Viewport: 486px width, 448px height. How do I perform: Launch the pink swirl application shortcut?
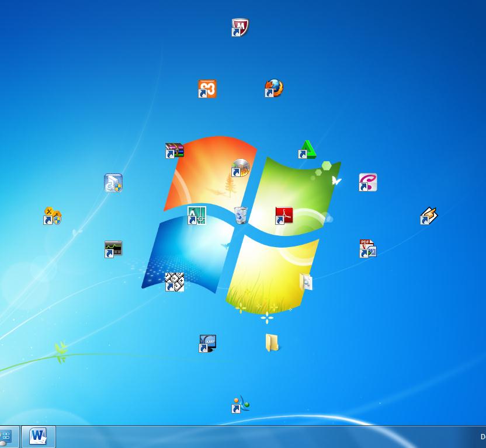tap(368, 182)
